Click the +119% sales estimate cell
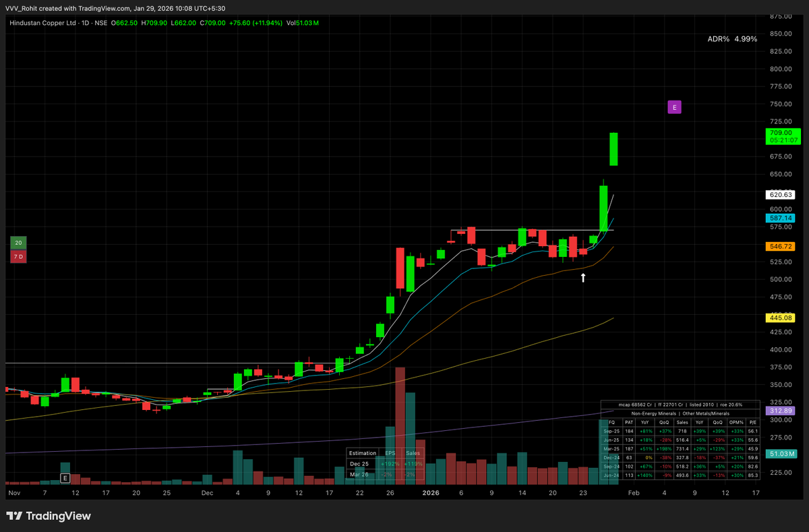Viewport: 809px width, 532px height. (413, 464)
